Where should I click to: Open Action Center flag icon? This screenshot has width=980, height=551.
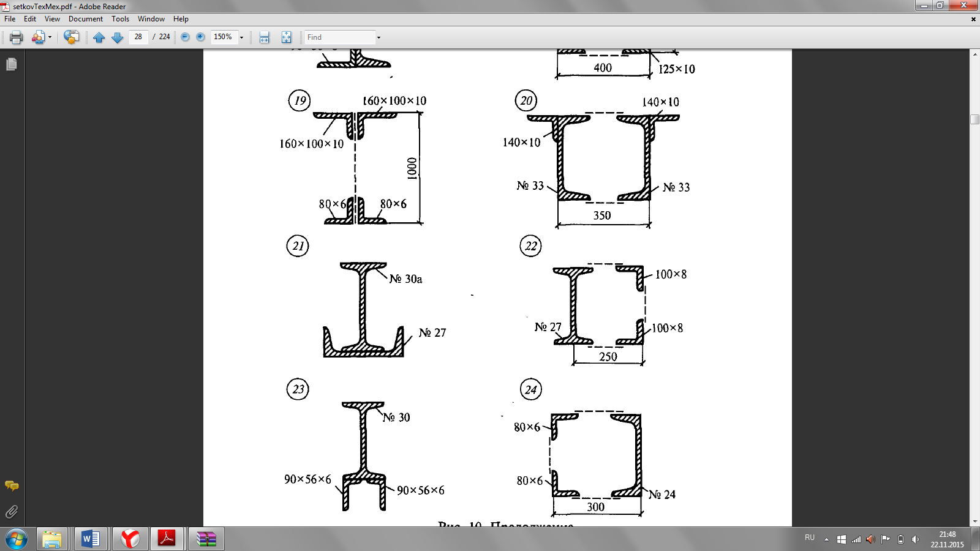[886, 539]
